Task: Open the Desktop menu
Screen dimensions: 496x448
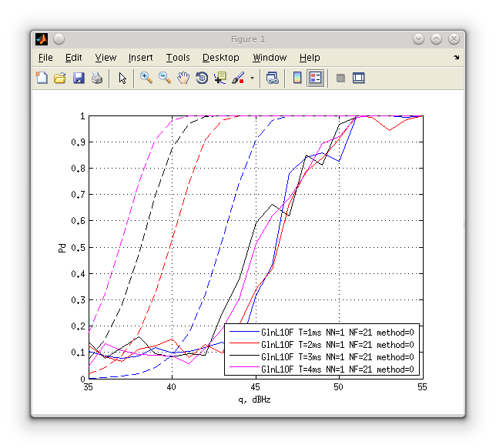Action: click(220, 58)
